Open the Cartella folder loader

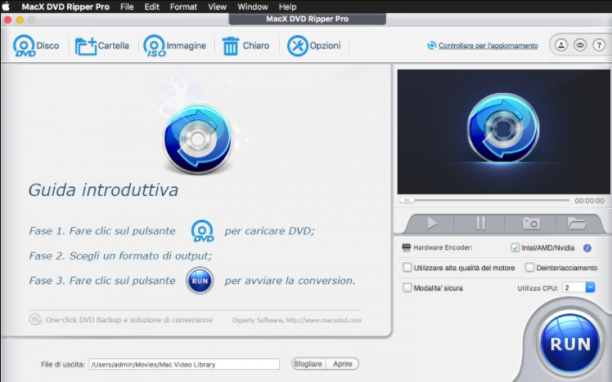(x=102, y=46)
